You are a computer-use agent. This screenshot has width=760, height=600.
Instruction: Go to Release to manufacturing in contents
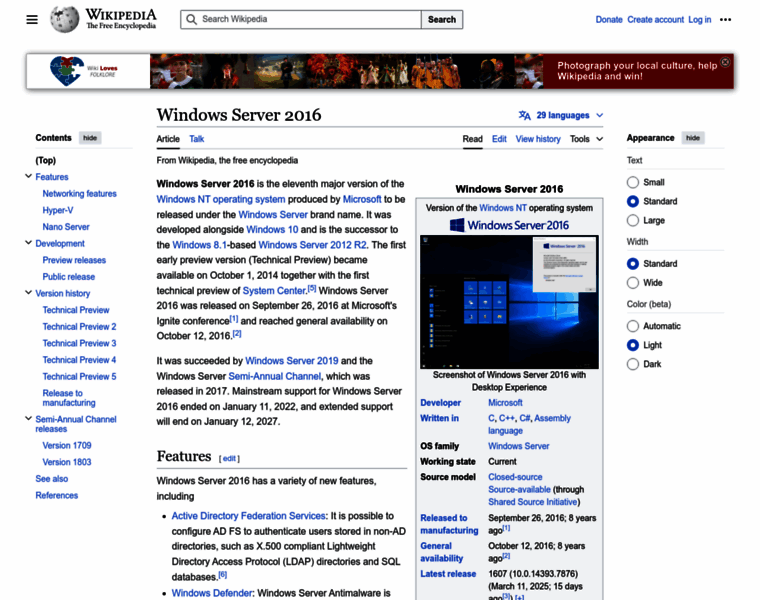point(69,398)
